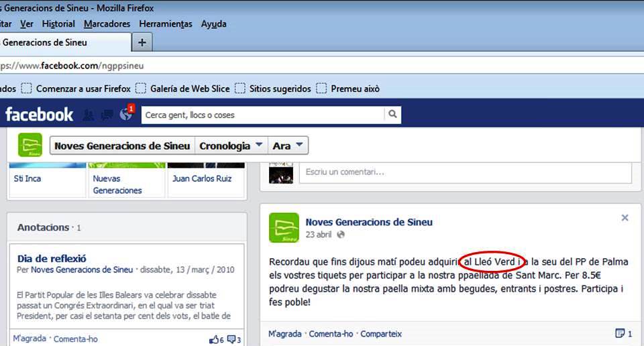Click the comment count icon on post
The image size is (644, 346).
[620, 333]
